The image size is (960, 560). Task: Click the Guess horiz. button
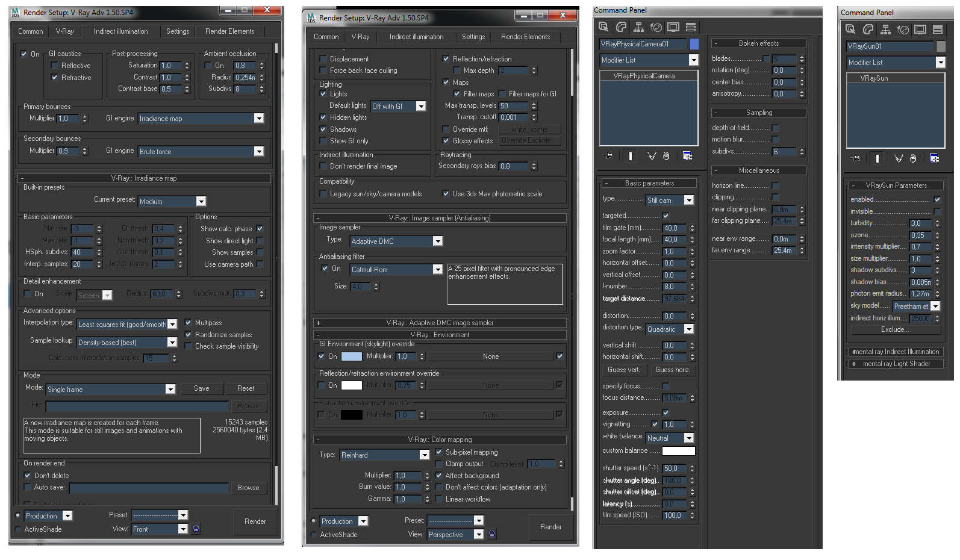[x=672, y=370]
